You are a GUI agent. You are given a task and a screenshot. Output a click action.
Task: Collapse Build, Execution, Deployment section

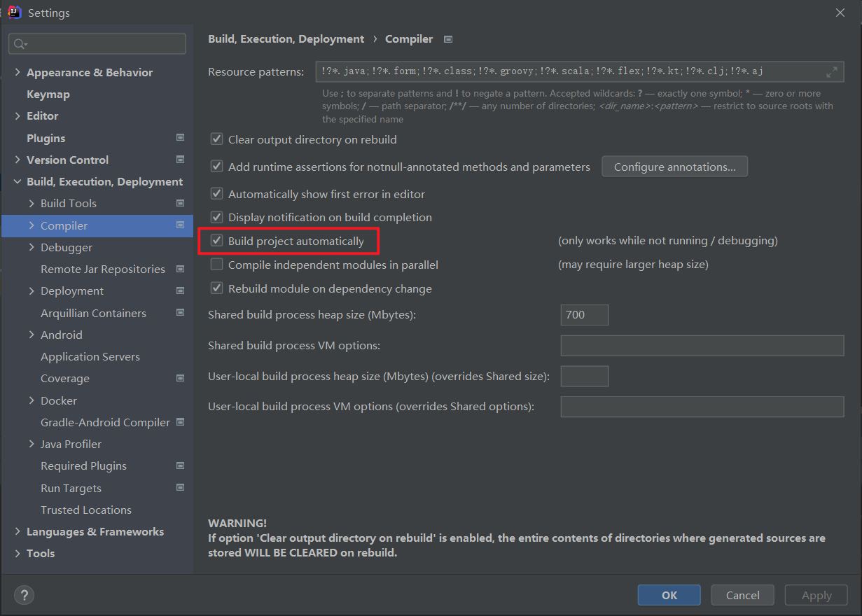click(18, 181)
